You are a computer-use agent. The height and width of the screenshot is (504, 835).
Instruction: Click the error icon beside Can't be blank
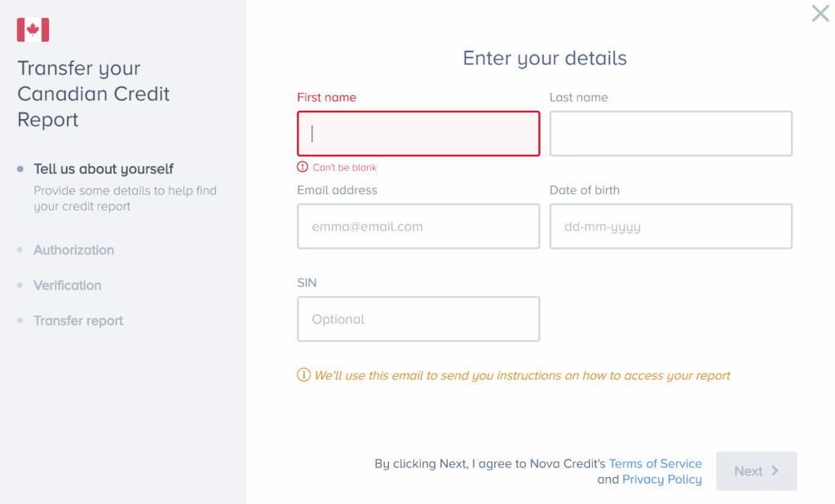[x=303, y=166]
